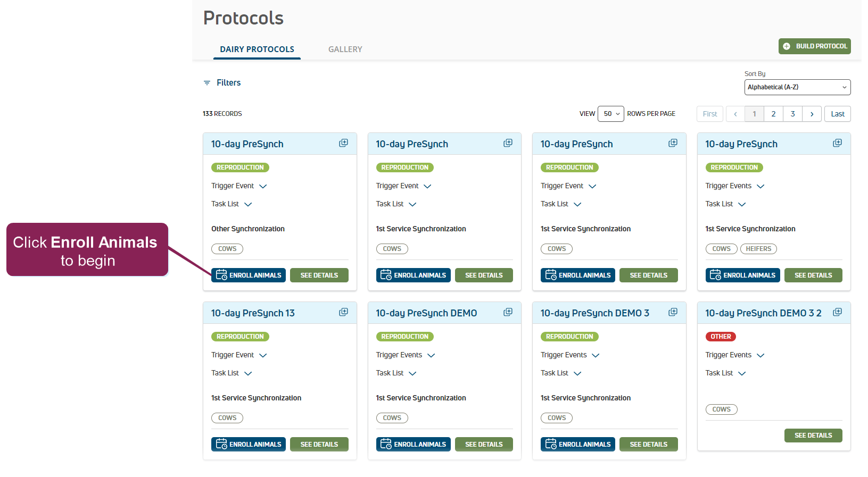Go to previous page using the left arrow
The width and height of the screenshot is (868, 477).
pyautogui.click(x=735, y=114)
